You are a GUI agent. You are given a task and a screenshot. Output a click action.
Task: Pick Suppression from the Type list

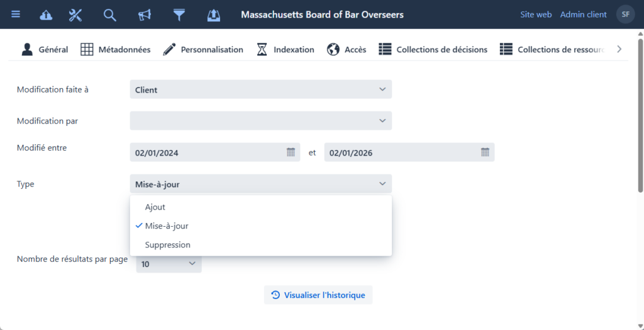coord(168,245)
